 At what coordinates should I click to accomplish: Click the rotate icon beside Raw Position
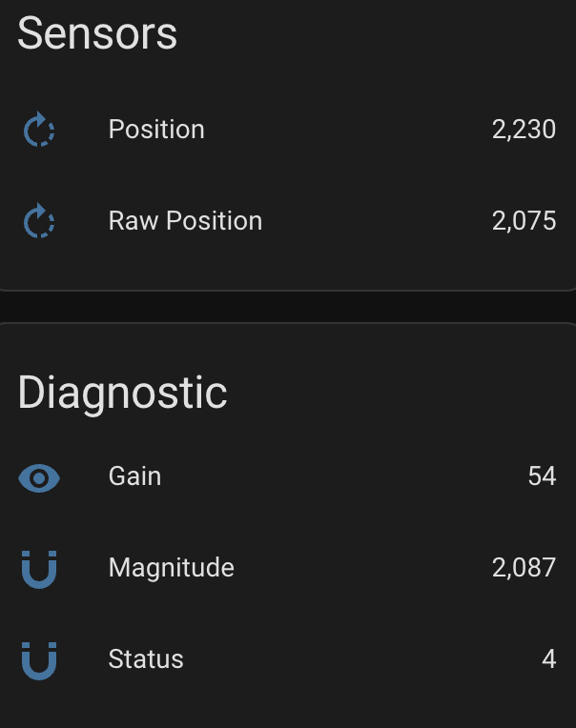click(x=39, y=221)
